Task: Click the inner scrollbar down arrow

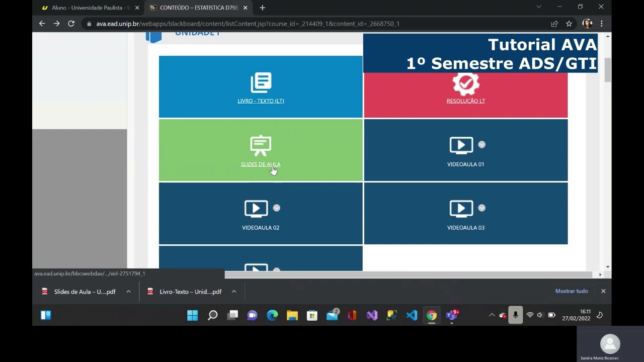Action: coord(608,267)
